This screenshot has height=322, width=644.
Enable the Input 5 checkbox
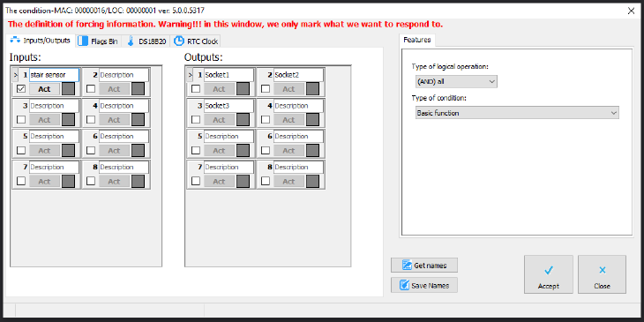[21, 150]
